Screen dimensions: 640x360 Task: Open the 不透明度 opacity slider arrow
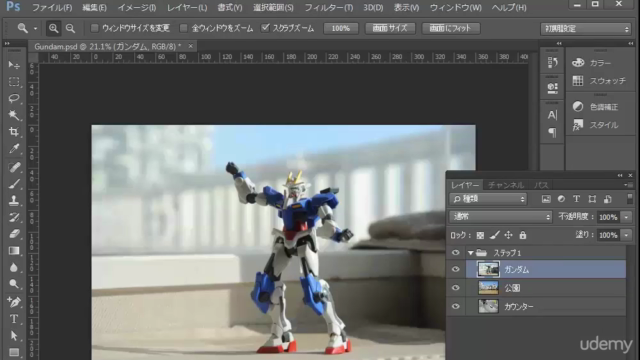coord(627,217)
